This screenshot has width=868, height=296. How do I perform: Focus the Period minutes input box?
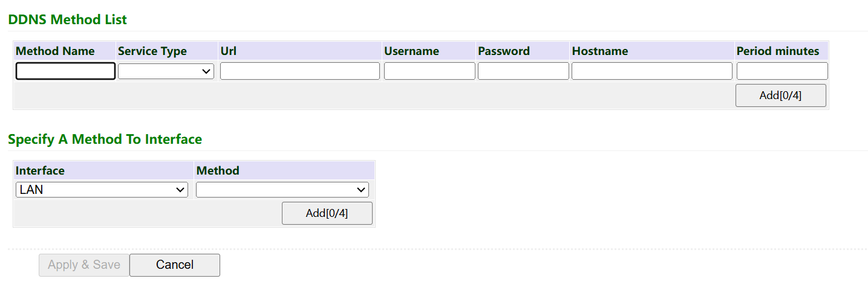pos(782,71)
